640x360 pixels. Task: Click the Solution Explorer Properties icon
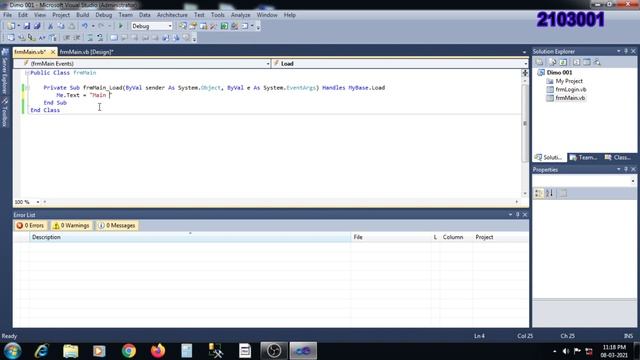point(540,62)
